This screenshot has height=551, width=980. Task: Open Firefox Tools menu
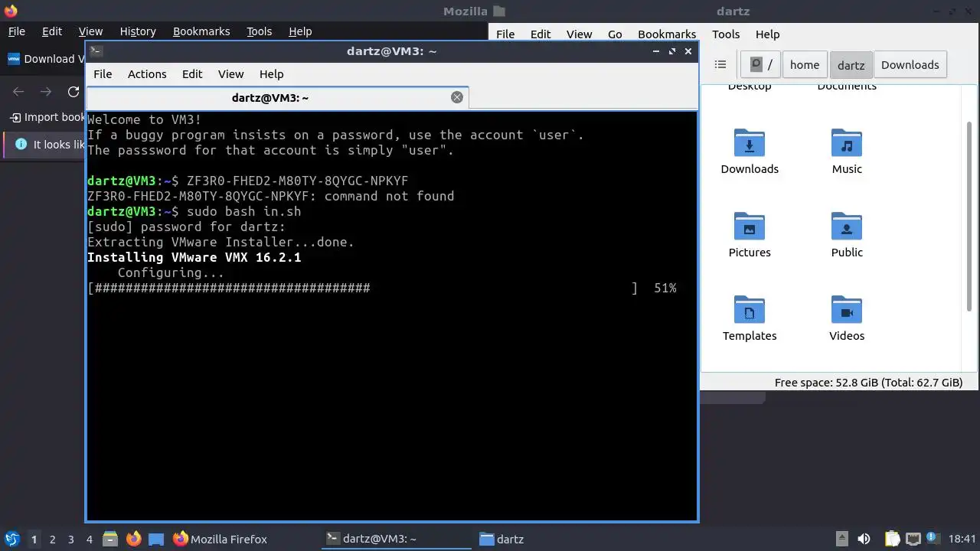tap(259, 31)
